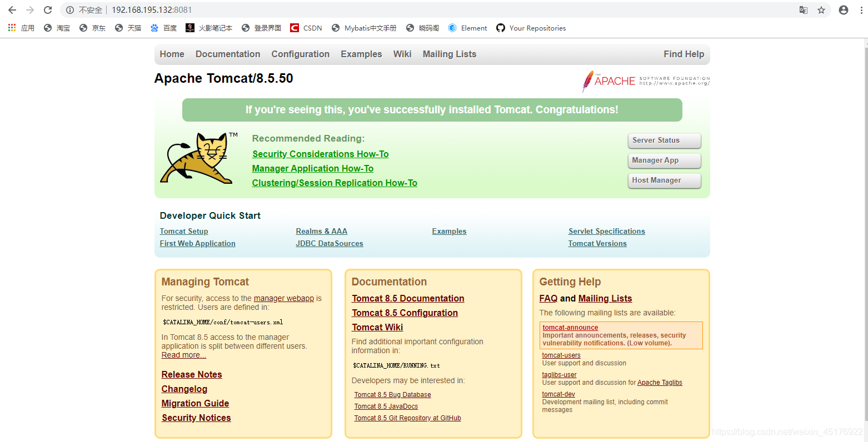
Task: Open the 晓码阁 bookmark
Action: [422, 28]
